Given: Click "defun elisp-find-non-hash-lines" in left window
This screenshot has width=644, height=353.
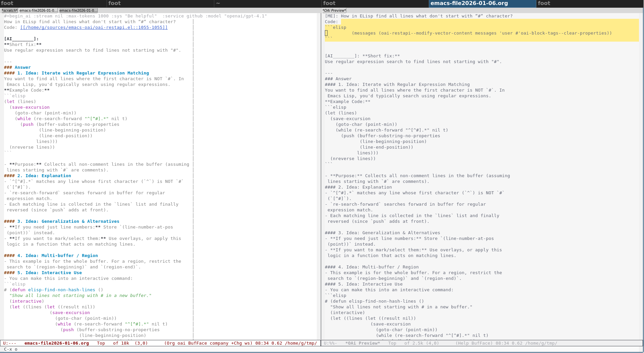Looking at the screenshot, I should 54,290.
